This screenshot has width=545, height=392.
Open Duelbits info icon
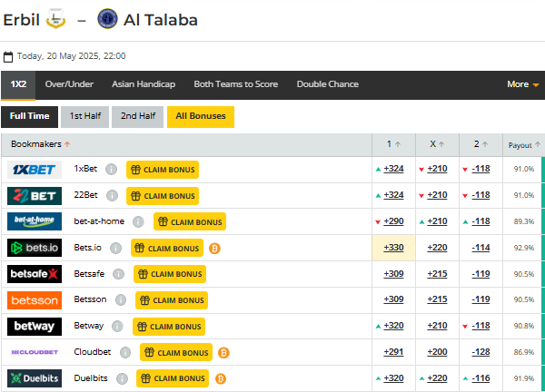122,378
